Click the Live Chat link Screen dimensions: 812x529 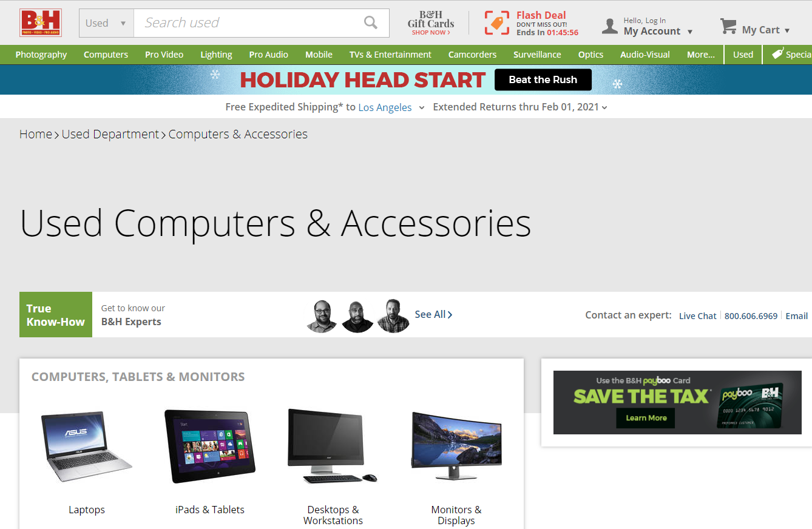pyautogui.click(x=697, y=315)
